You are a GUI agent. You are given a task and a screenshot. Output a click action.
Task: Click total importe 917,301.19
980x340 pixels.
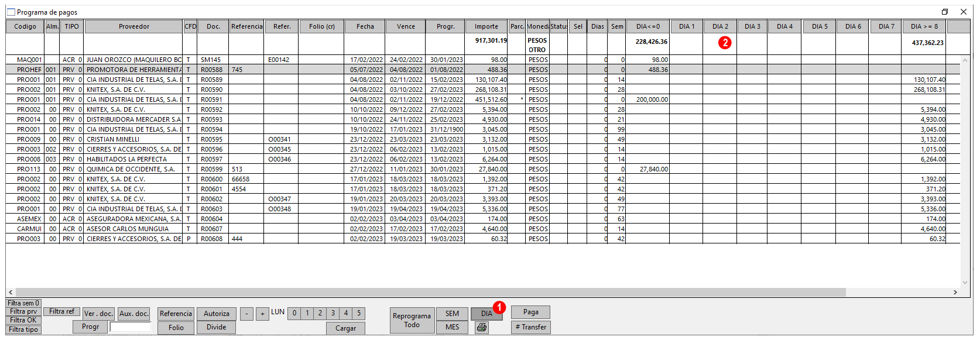(491, 40)
